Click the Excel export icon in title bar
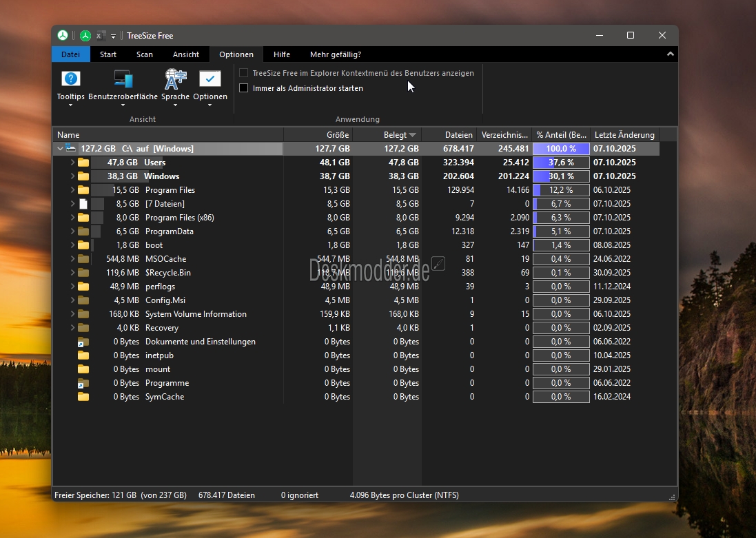The width and height of the screenshot is (756, 538). [x=101, y=36]
